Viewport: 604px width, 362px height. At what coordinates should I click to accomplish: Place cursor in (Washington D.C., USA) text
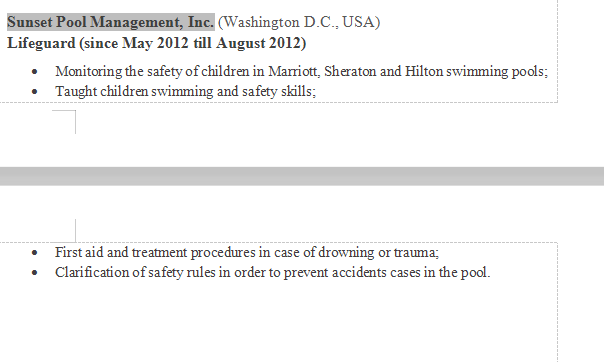[x=299, y=22]
